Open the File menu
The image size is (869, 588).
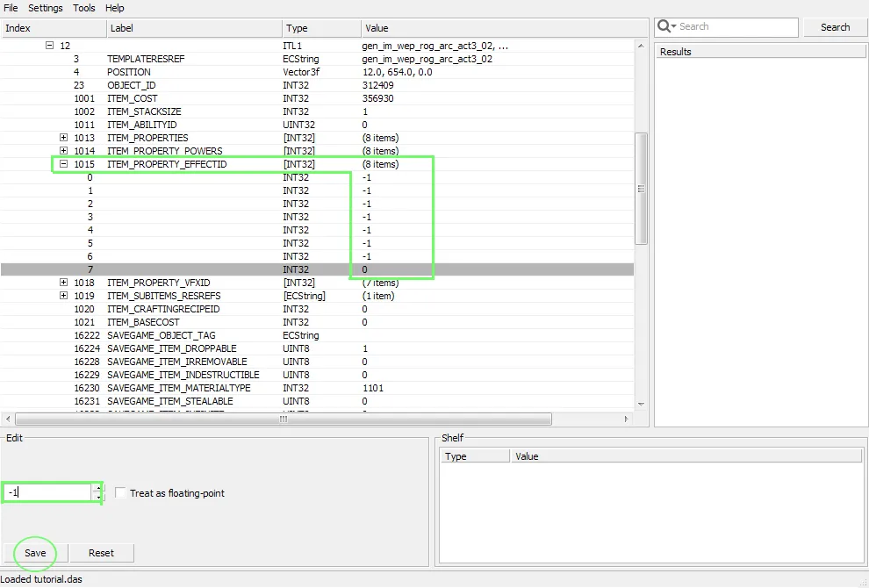(x=11, y=8)
